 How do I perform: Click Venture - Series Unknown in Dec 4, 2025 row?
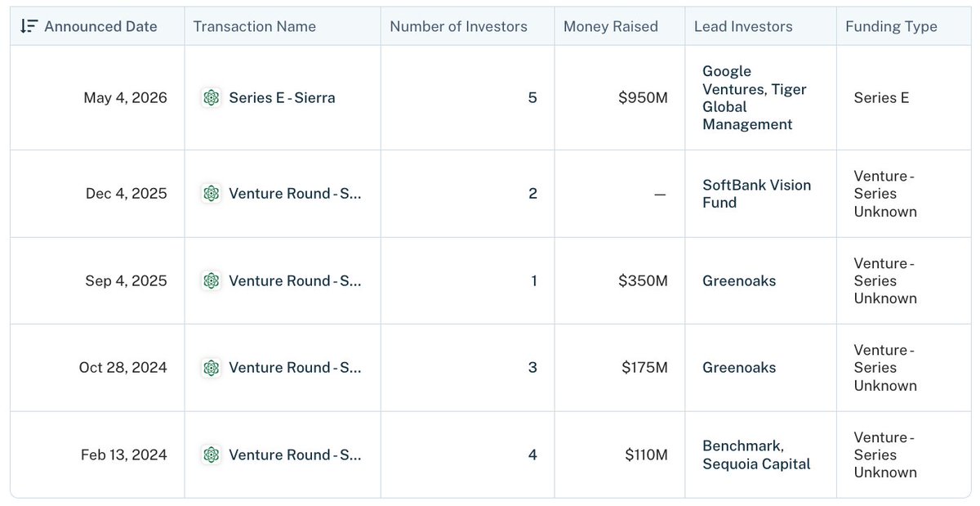885,194
